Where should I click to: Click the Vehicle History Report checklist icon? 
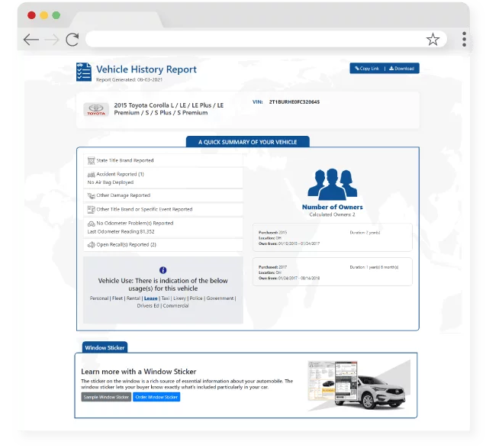(84, 72)
